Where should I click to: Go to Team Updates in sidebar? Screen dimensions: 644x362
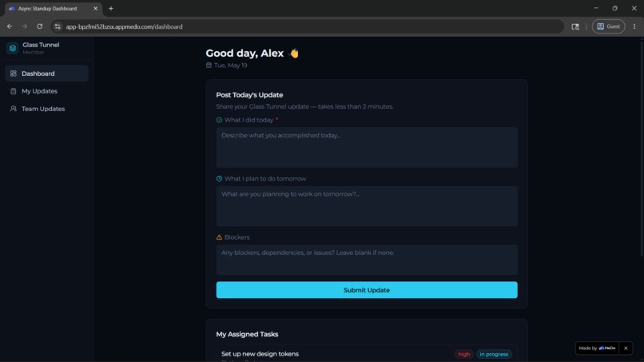(x=47, y=109)
